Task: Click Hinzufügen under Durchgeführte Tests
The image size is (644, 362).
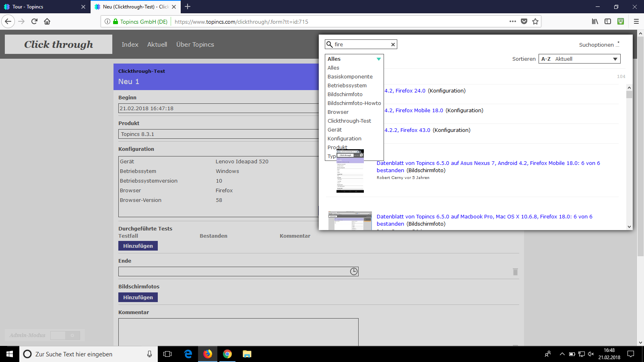Action: 138,246
